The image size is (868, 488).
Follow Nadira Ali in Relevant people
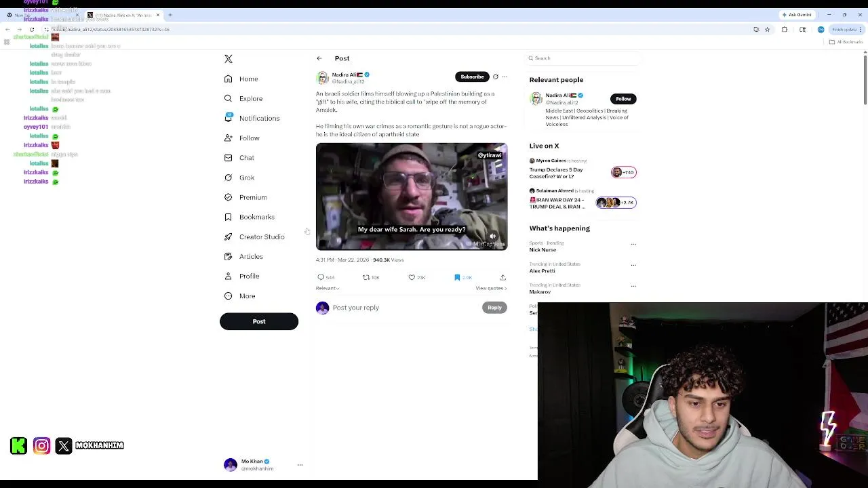623,99
